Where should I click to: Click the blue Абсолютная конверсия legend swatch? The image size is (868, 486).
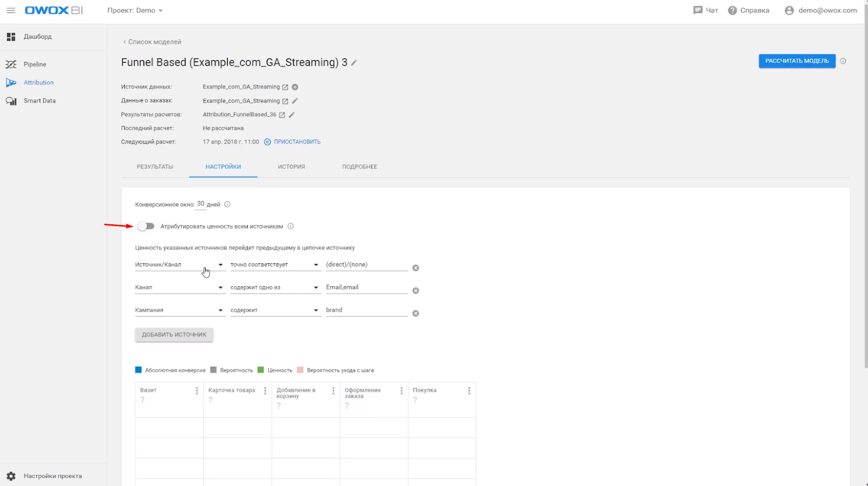pyautogui.click(x=138, y=370)
